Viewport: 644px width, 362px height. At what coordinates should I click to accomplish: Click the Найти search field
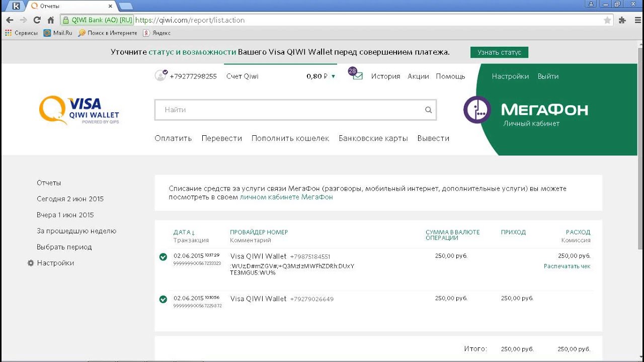295,110
